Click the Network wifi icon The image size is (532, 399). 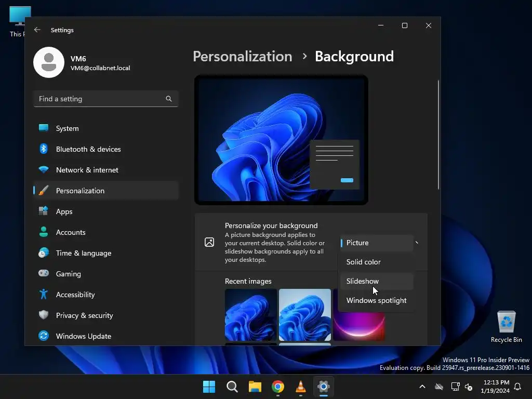44,169
